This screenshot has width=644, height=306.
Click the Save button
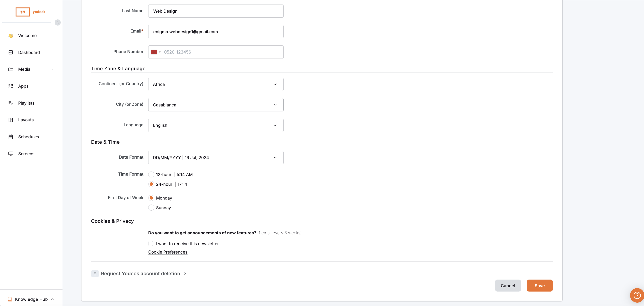click(540, 286)
